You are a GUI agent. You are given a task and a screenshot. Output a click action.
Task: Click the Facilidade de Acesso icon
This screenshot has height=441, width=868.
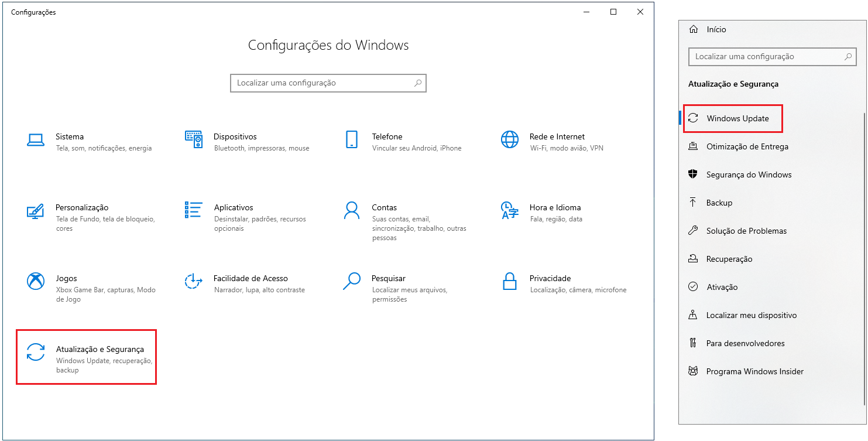[x=193, y=281]
